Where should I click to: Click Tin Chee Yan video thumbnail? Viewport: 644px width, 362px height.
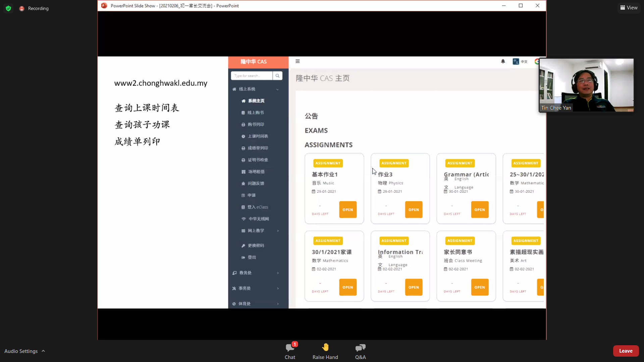(586, 85)
